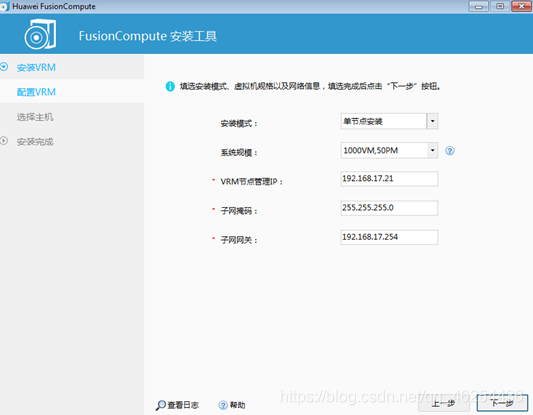This screenshot has width=533, height=415.
Task: Click the 安装模式： label text
Action: pyautogui.click(x=239, y=123)
